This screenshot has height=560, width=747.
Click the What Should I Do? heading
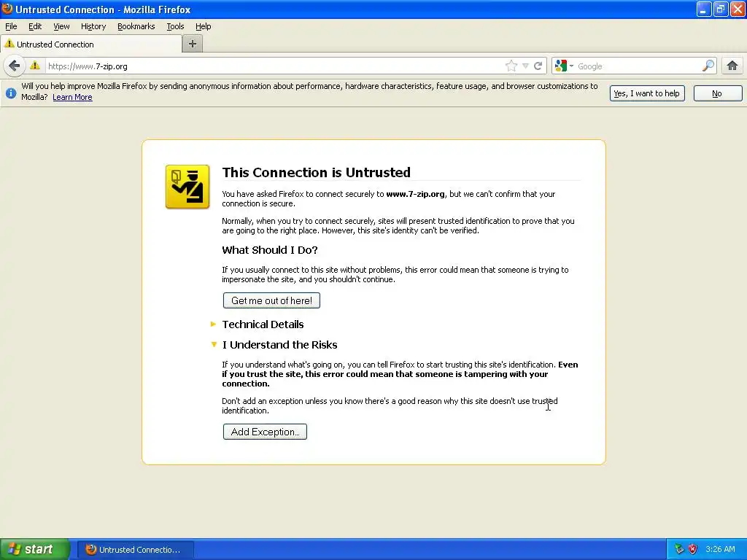pyautogui.click(x=270, y=250)
